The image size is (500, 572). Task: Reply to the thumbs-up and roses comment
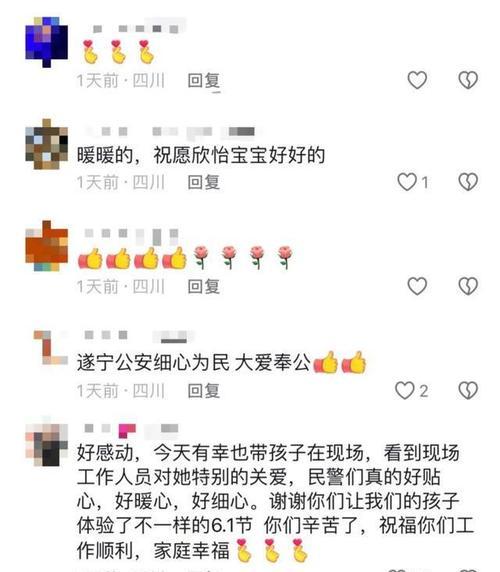pos(204,286)
